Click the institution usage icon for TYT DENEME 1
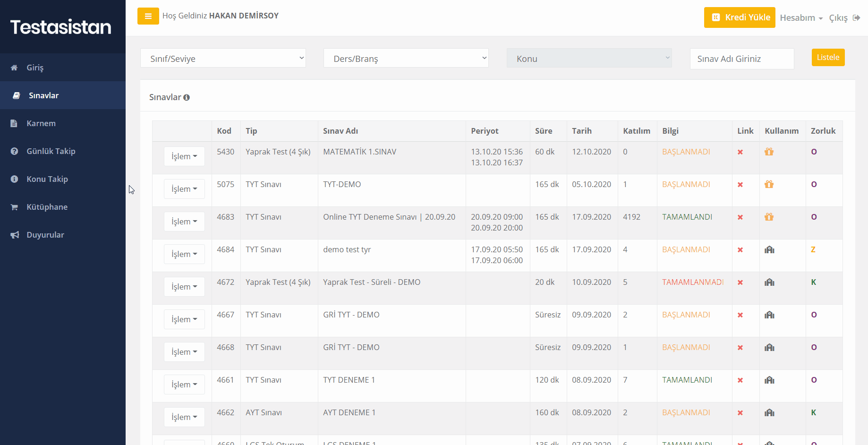868x445 pixels. tap(769, 380)
